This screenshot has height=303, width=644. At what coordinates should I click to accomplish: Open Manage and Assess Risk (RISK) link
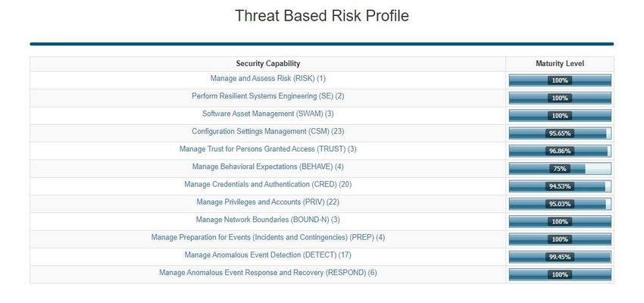click(x=267, y=79)
